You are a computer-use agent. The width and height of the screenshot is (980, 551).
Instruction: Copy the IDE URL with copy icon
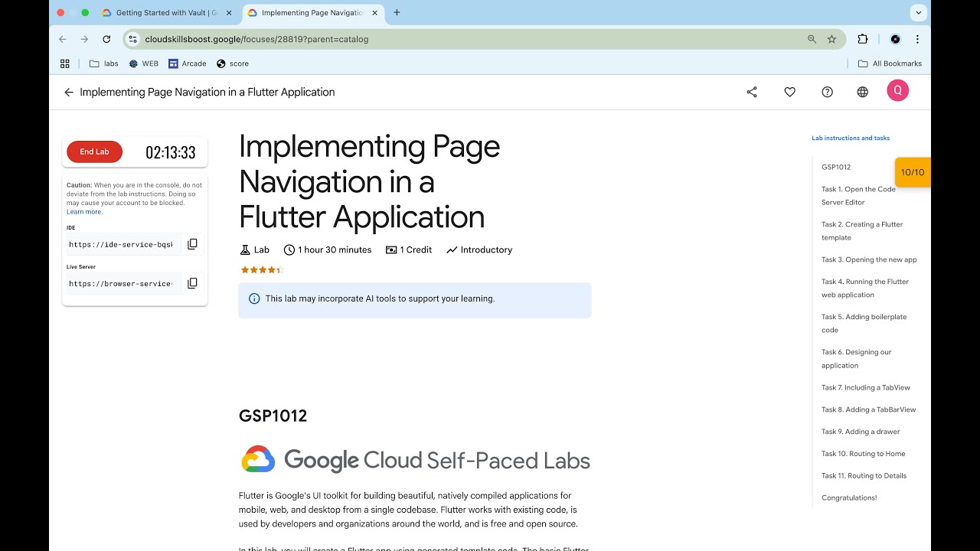[x=192, y=244]
